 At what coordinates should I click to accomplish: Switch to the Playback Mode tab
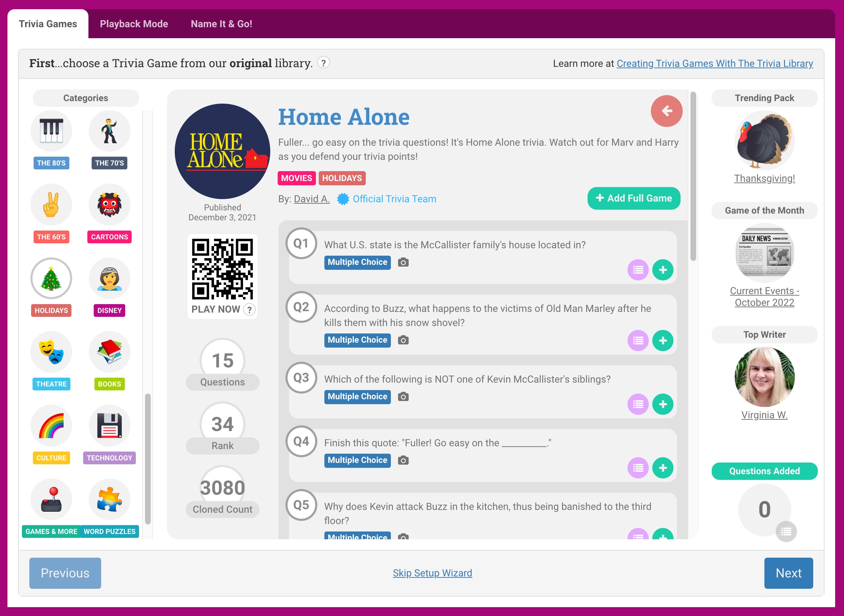click(x=134, y=23)
